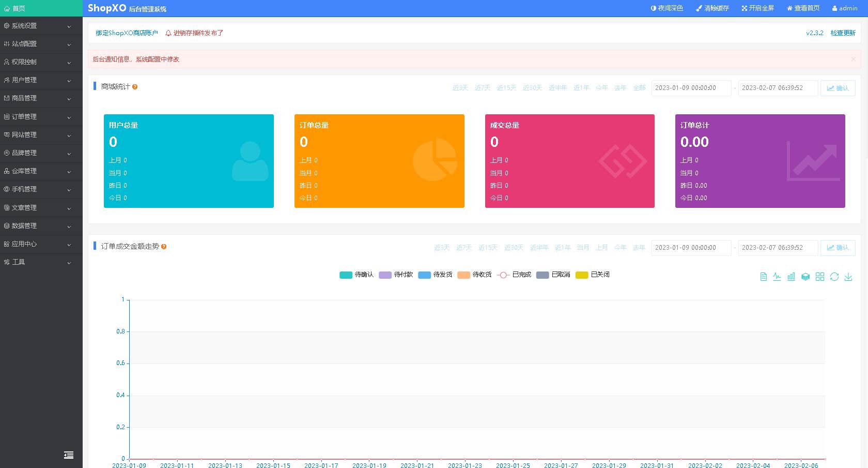
Task: Expand the 订单管理 sidebar menu
Action: (41, 117)
